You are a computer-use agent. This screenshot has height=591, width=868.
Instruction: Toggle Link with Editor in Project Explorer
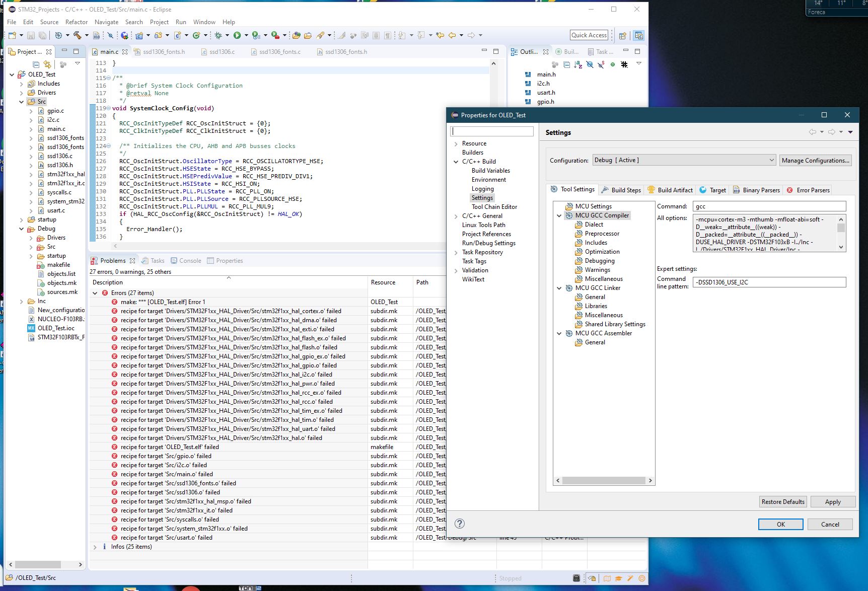pos(47,64)
